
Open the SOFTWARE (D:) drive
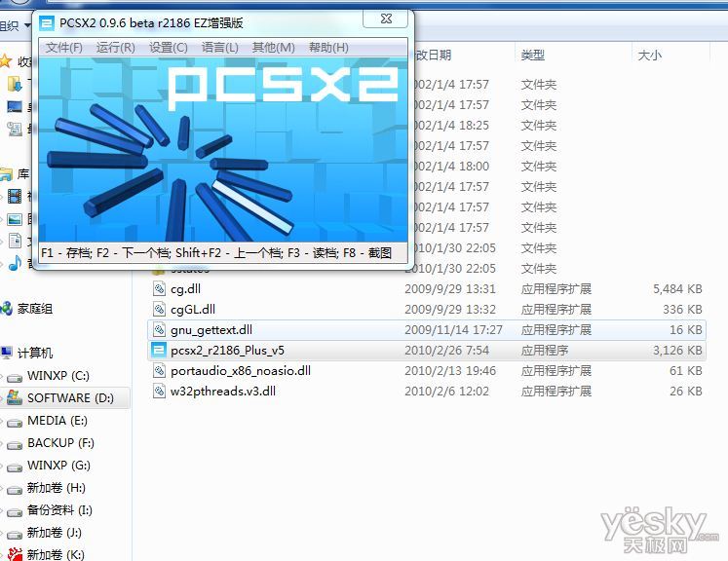click(70, 398)
